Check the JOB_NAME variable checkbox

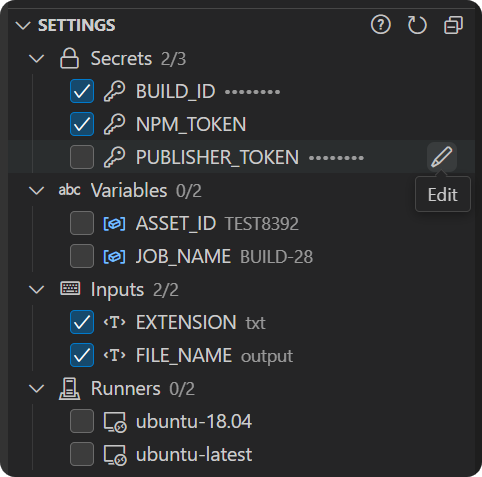click(x=82, y=256)
